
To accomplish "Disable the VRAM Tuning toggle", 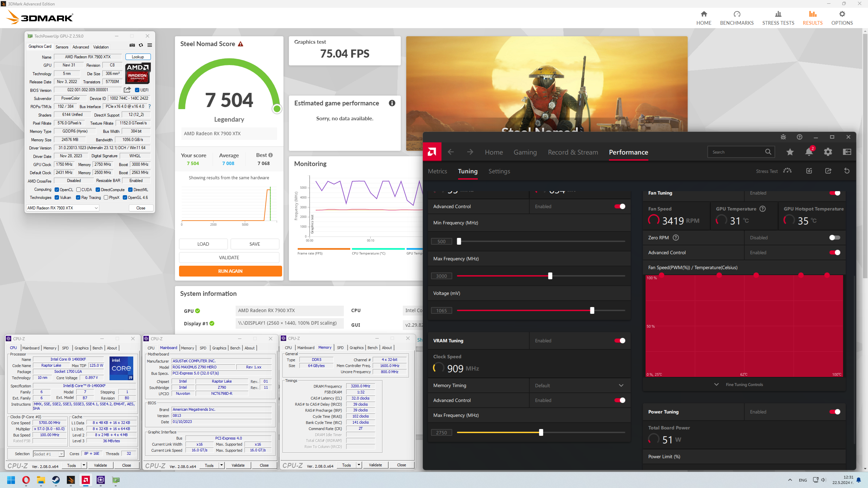I will 620,341.
